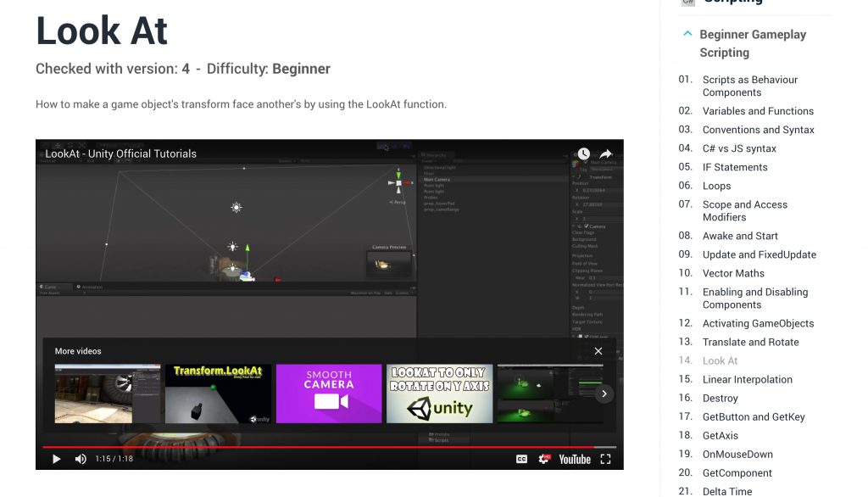
Task: Open GetButton and GetKey lesson
Action: click(x=754, y=417)
